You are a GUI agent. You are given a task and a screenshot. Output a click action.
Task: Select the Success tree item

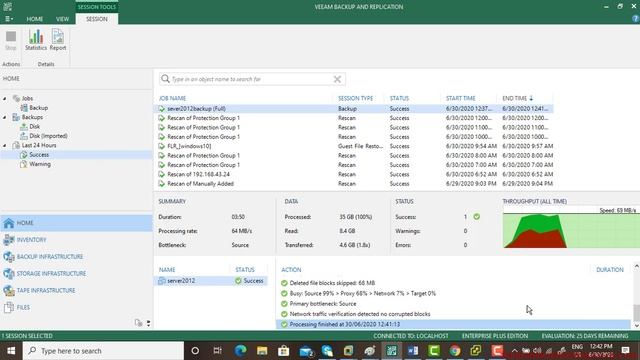39,155
